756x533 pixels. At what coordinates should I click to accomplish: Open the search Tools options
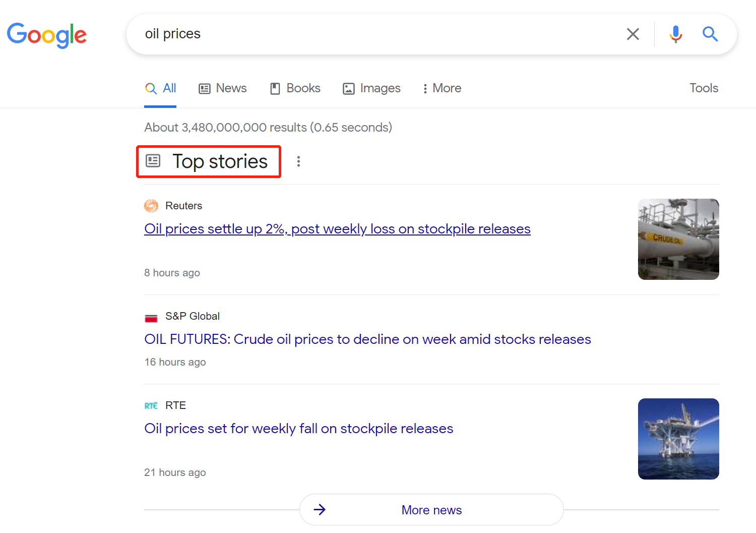point(704,88)
